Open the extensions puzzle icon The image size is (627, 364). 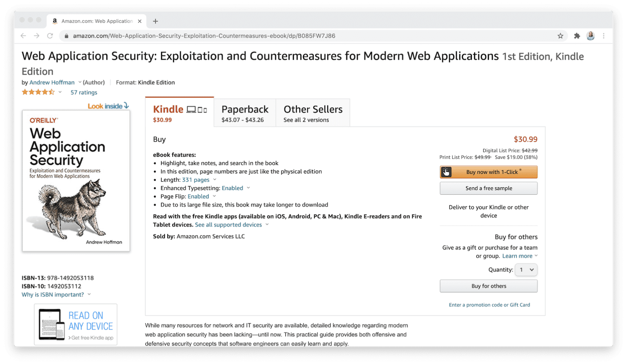577,36
